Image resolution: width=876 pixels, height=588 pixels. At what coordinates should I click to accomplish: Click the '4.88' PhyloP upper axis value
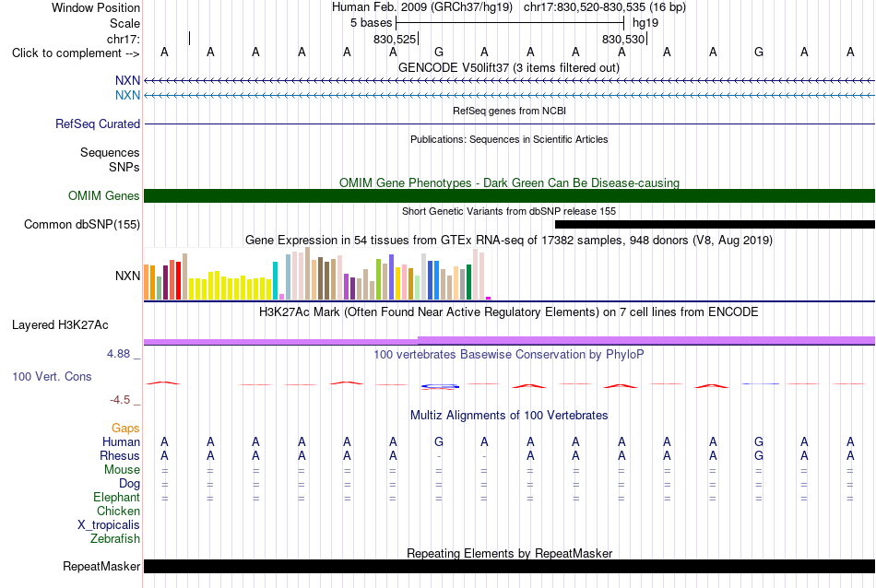[118, 354]
